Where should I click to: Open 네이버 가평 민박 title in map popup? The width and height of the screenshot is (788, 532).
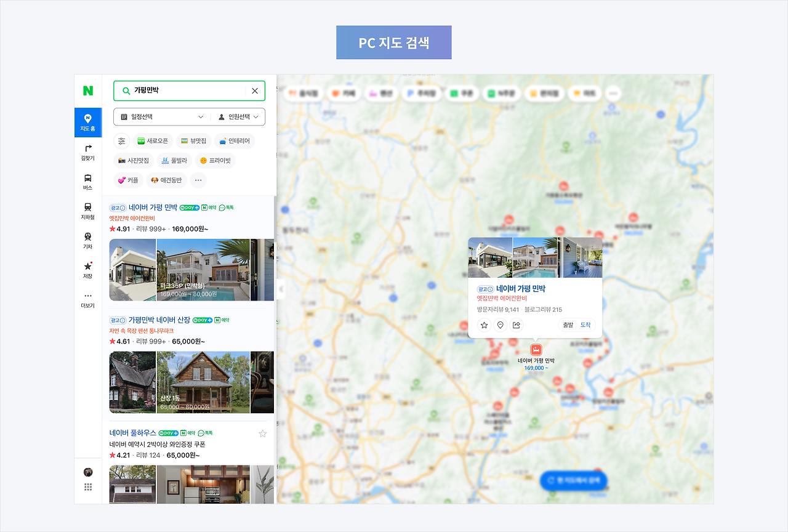[521, 288]
